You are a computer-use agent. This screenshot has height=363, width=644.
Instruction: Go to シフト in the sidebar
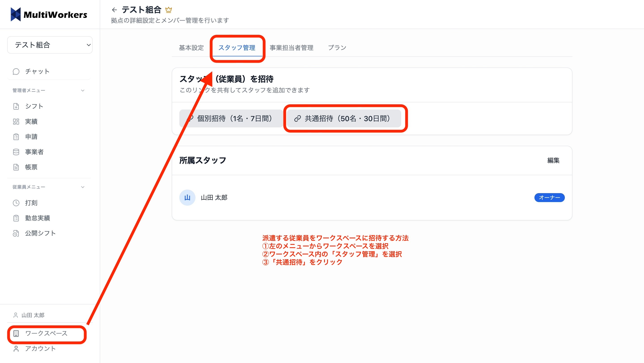pyautogui.click(x=49, y=106)
